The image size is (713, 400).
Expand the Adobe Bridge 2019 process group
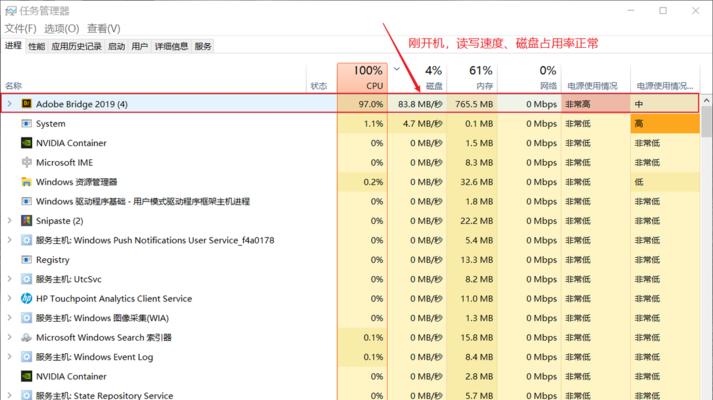pyautogui.click(x=10, y=104)
